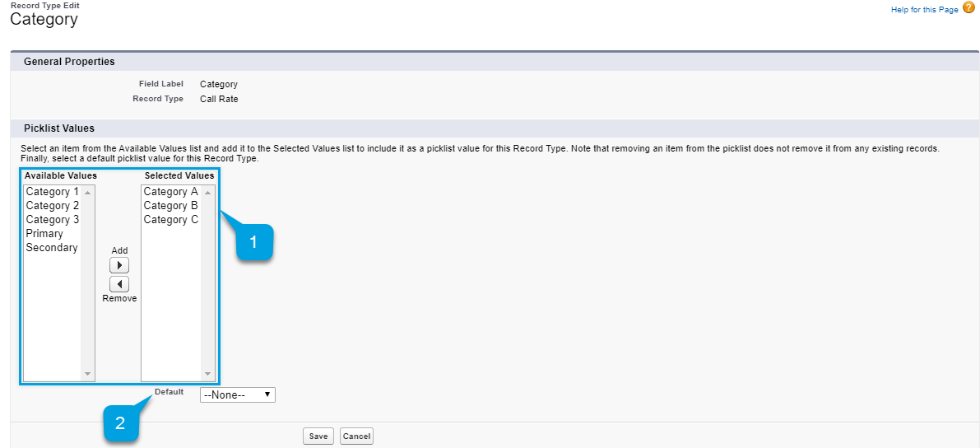Pick Secondary from the Available Values

[x=52, y=248]
